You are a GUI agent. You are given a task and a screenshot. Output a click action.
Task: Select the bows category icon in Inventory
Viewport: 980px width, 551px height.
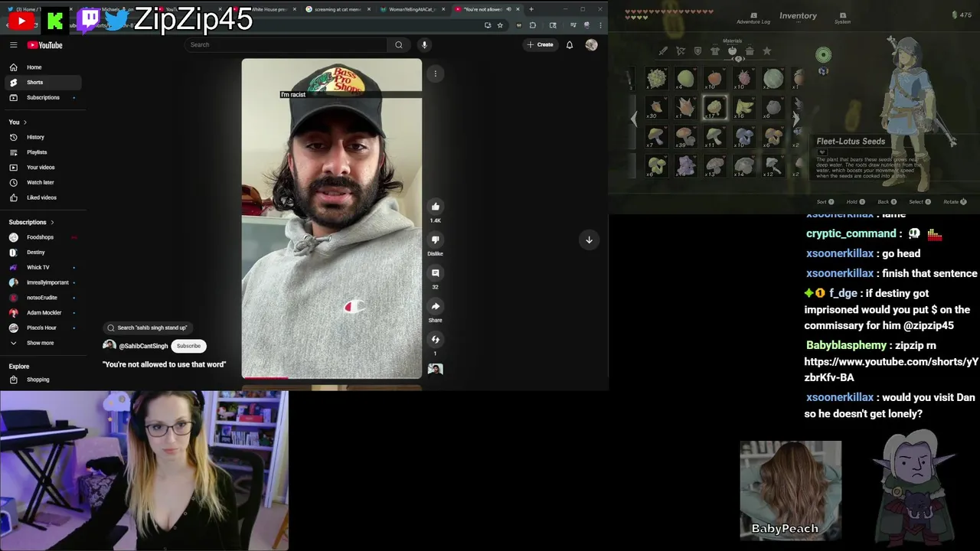point(680,51)
